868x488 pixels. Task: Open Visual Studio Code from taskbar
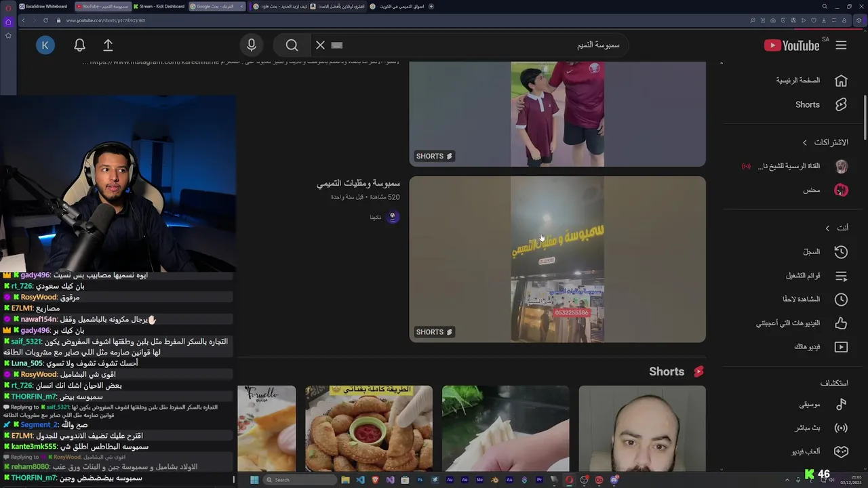click(360, 480)
